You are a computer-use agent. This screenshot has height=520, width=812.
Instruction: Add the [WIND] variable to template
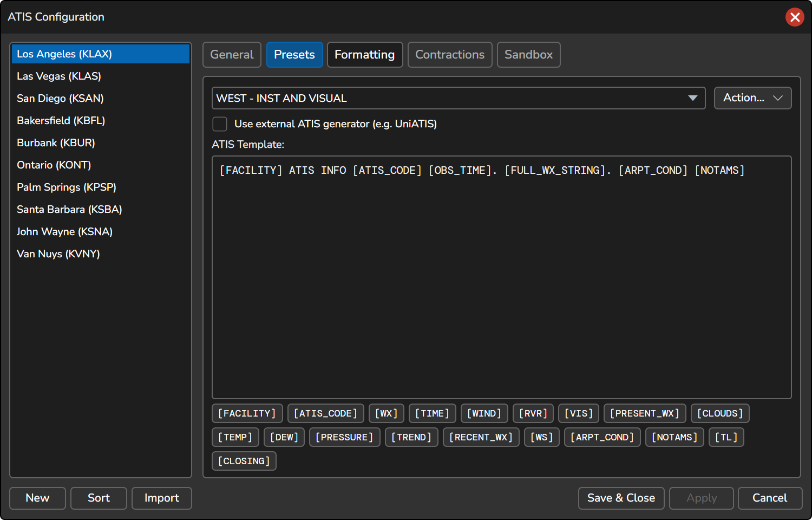coord(484,413)
